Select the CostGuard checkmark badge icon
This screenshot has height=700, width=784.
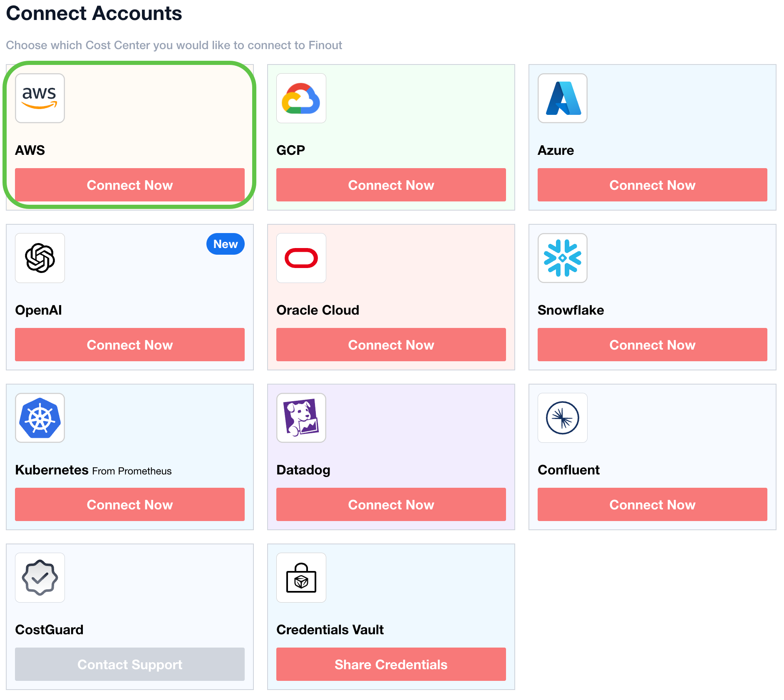click(40, 578)
